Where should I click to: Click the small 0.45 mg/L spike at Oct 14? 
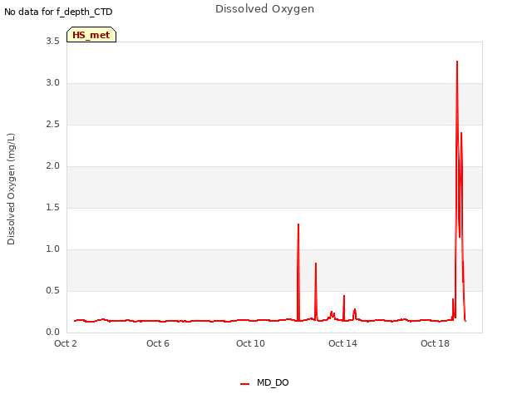[343, 296]
